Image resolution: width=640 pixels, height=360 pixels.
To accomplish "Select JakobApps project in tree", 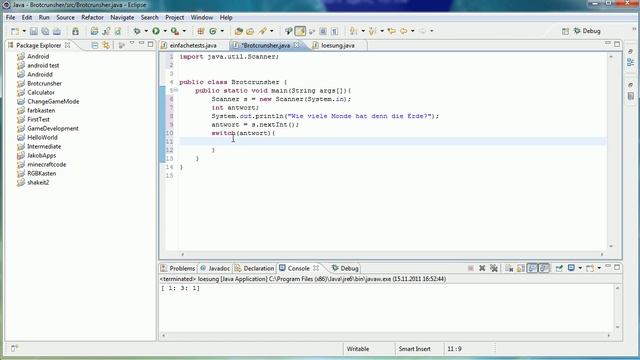I will (41, 156).
